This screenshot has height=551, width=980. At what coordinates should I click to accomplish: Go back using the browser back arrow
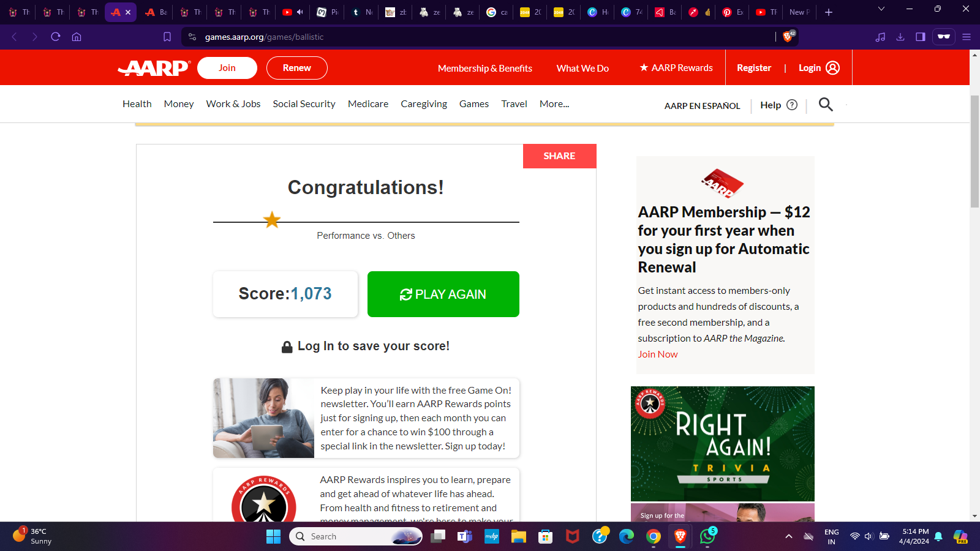click(x=14, y=37)
